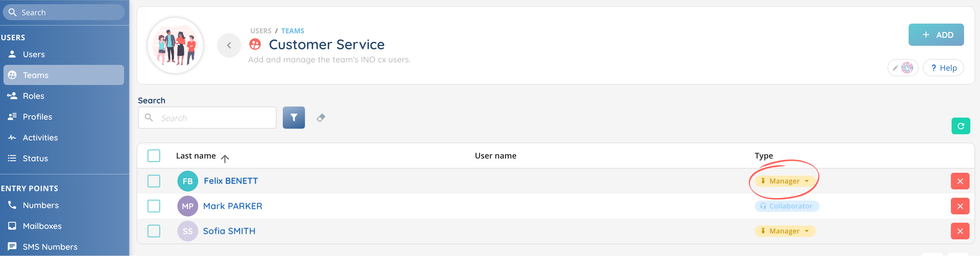The image size is (980, 256).
Task: Toggle the select-all header checkbox
Action: (154, 156)
